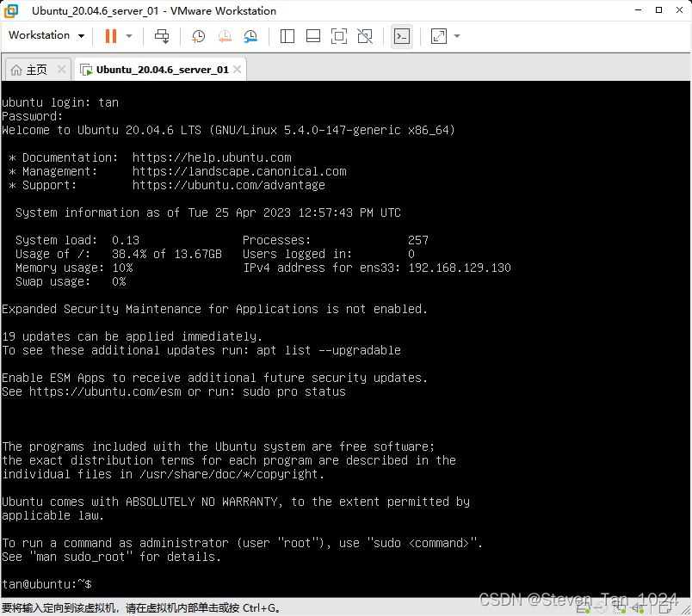Image resolution: width=692 pixels, height=616 pixels.
Task: Click the stretch guest display icon
Action: tap(439, 36)
